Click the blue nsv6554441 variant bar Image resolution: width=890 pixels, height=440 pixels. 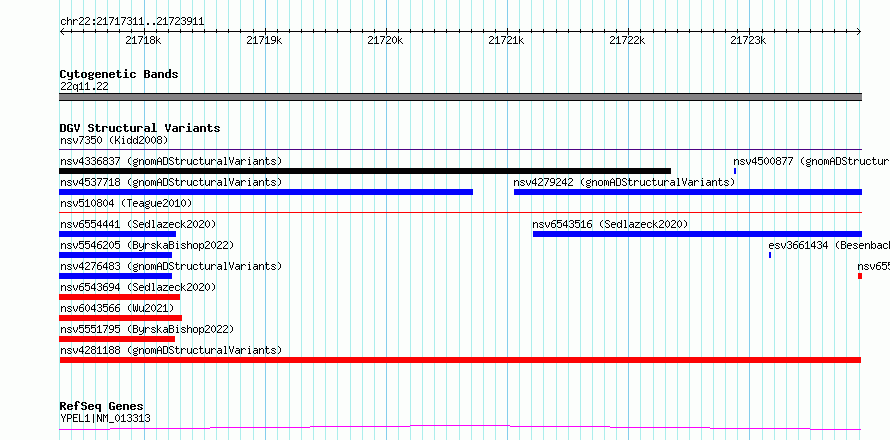tap(117, 234)
